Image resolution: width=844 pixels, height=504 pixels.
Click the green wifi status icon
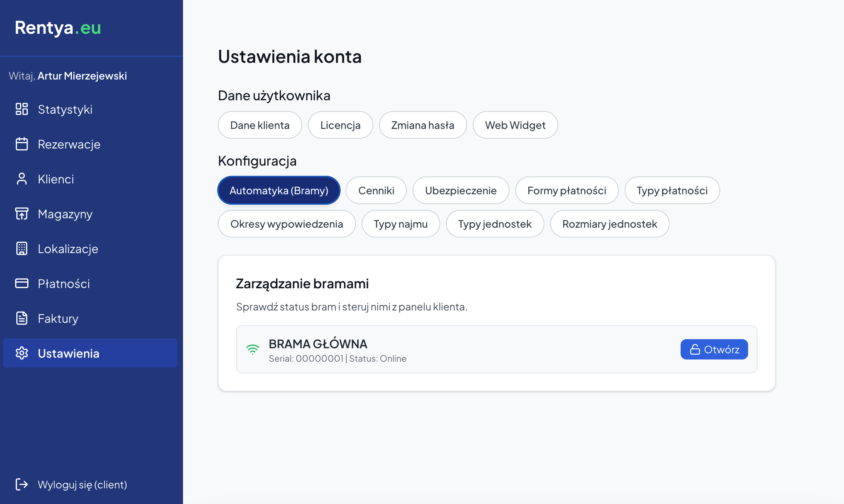(x=253, y=349)
